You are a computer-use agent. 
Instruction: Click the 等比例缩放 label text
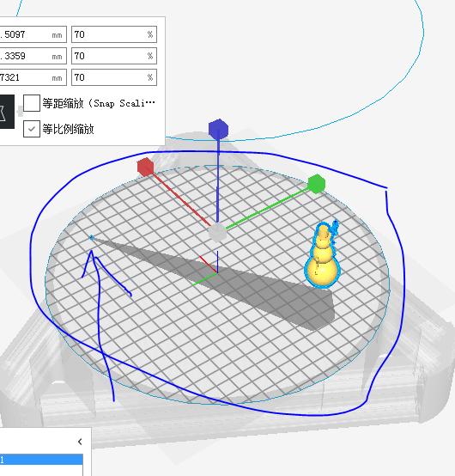tap(69, 129)
